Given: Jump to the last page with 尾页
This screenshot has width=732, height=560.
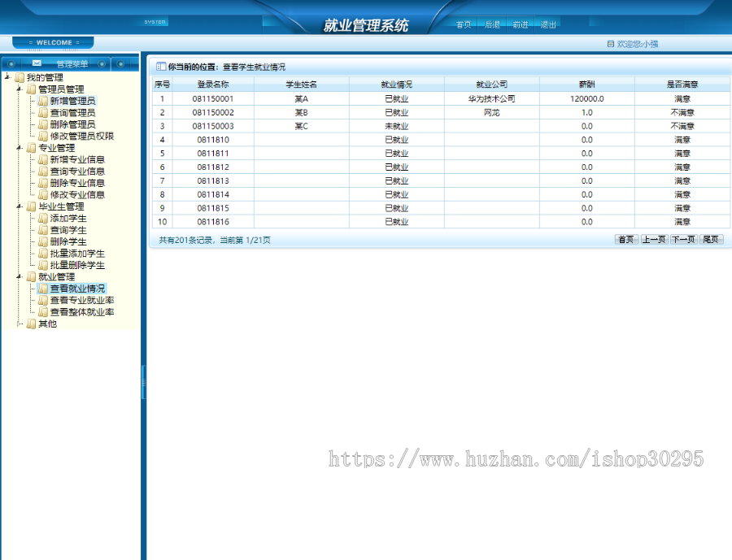Looking at the screenshot, I should [x=709, y=239].
